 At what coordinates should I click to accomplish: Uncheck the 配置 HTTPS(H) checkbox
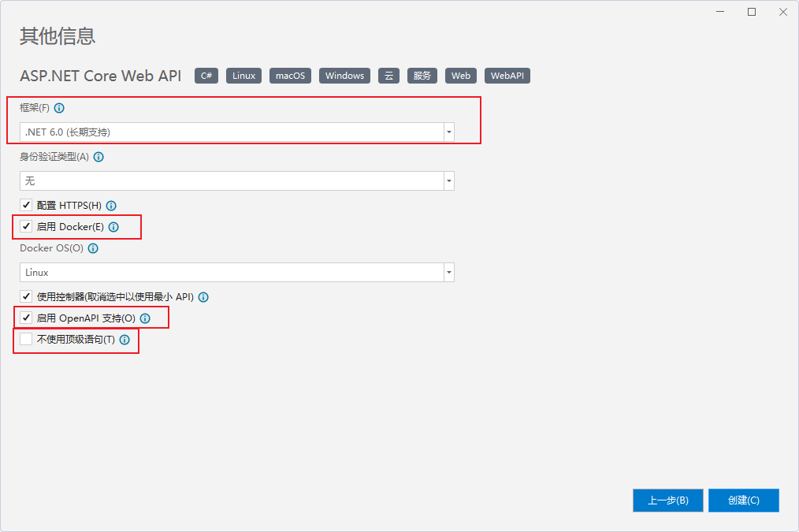coord(26,206)
